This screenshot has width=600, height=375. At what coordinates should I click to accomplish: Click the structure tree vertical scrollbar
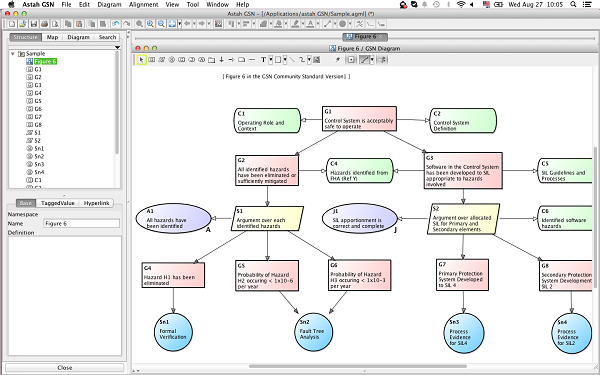pos(117,103)
